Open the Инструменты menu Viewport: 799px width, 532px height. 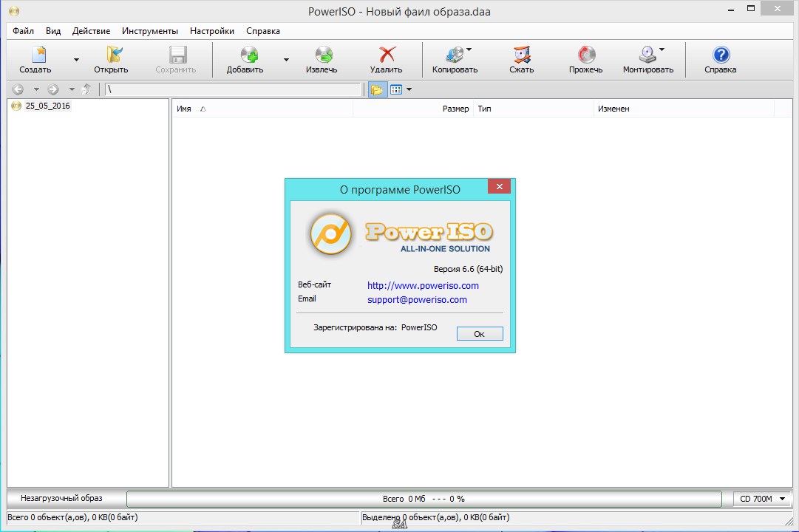coord(150,31)
